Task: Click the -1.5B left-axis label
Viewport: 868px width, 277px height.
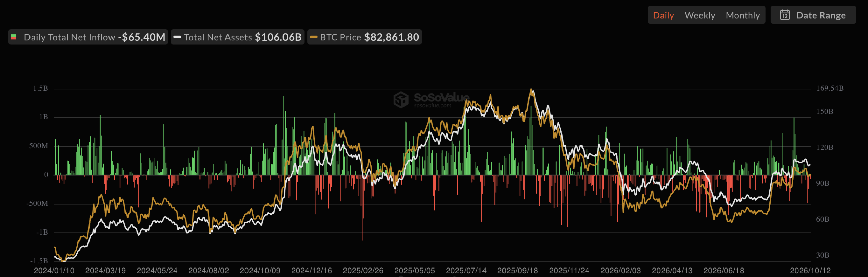Action: tap(39, 261)
